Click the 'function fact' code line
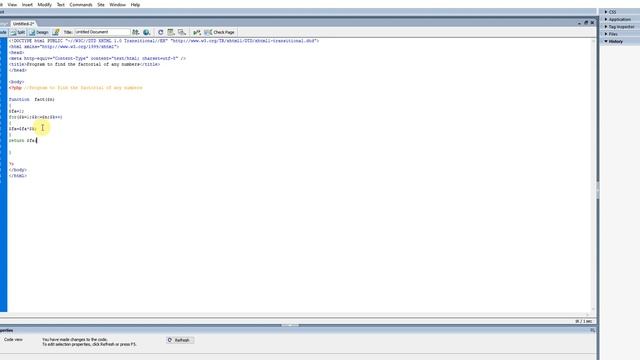 click(31, 100)
